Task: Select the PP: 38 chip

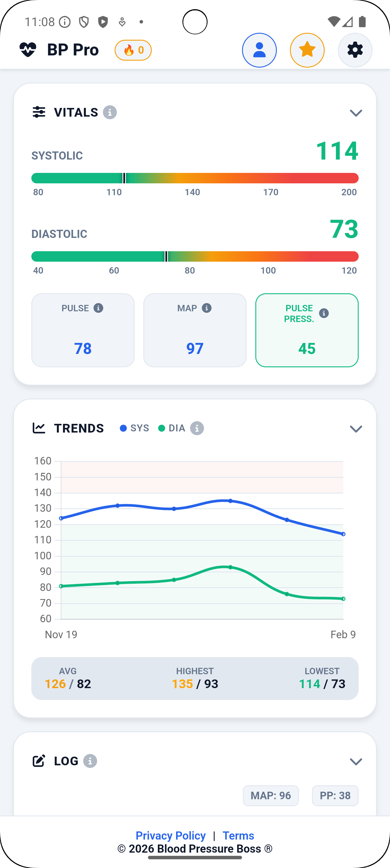Action: [x=335, y=795]
